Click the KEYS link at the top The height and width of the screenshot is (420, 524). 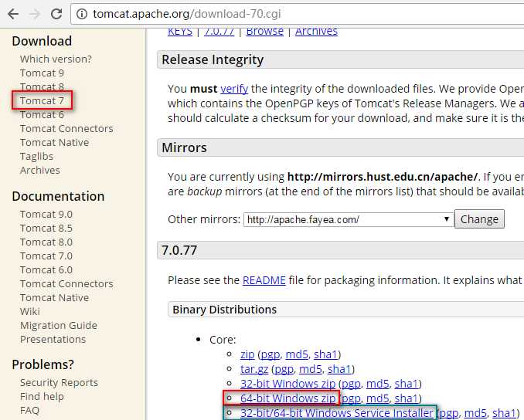pos(180,32)
